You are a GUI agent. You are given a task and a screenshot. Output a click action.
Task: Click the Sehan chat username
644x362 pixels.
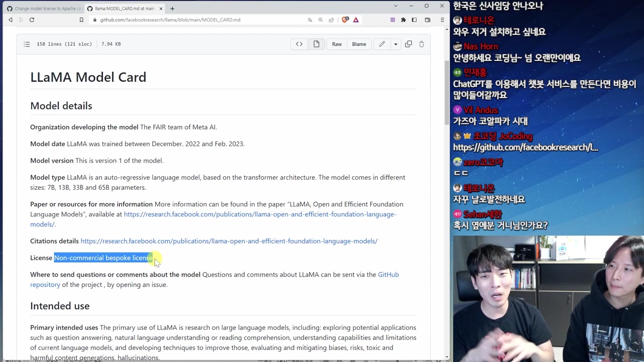click(483, 215)
